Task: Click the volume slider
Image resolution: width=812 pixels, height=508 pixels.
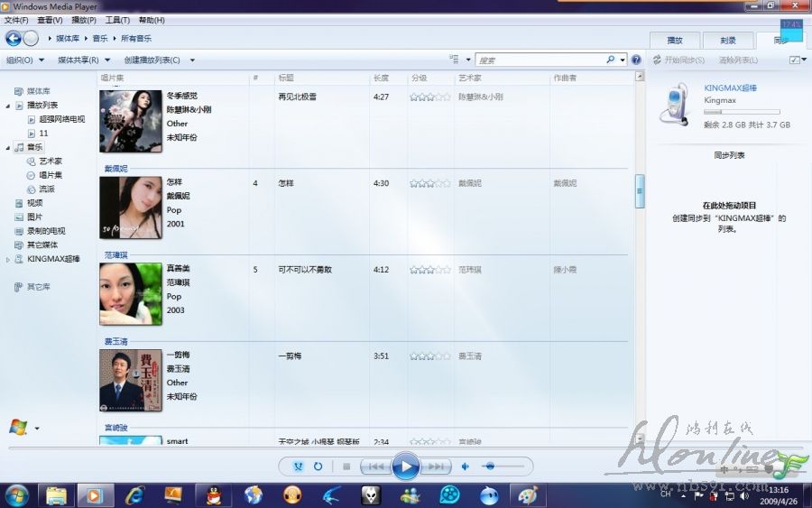Action: (x=501, y=466)
